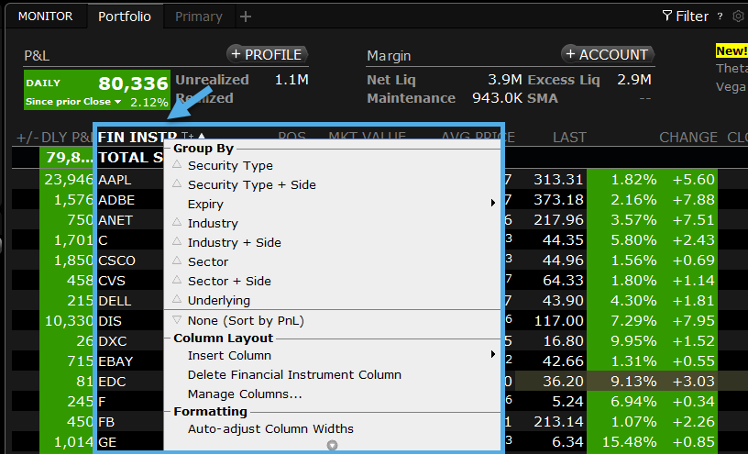Click the down-triangle icon beside None
This screenshot has width=748, height=454.
[177, 320]
